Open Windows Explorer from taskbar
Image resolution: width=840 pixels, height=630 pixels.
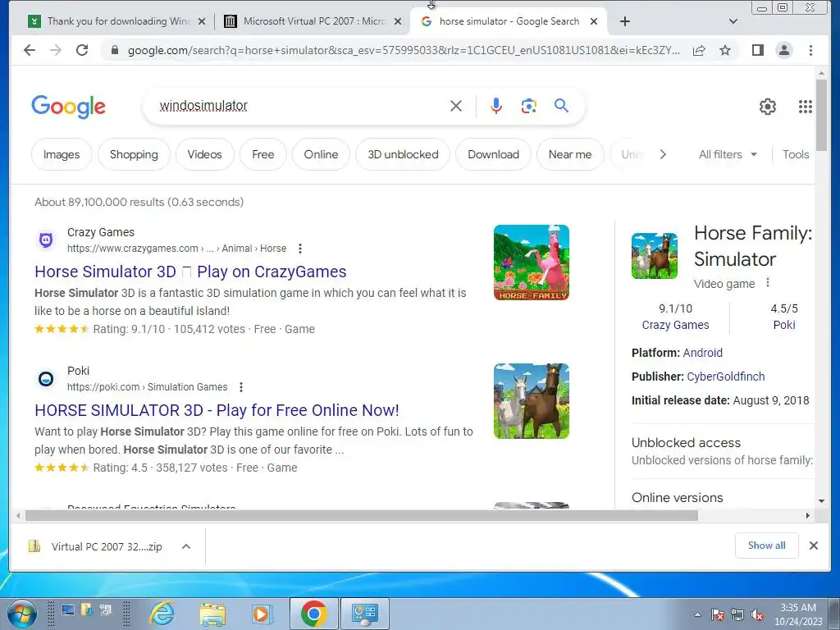[x=212, y=614]
